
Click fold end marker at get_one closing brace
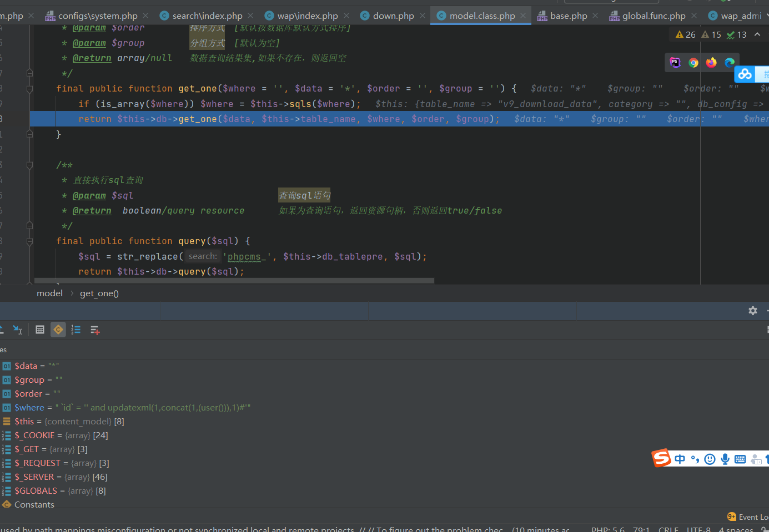pyautogui.click(x=29, y=134)
